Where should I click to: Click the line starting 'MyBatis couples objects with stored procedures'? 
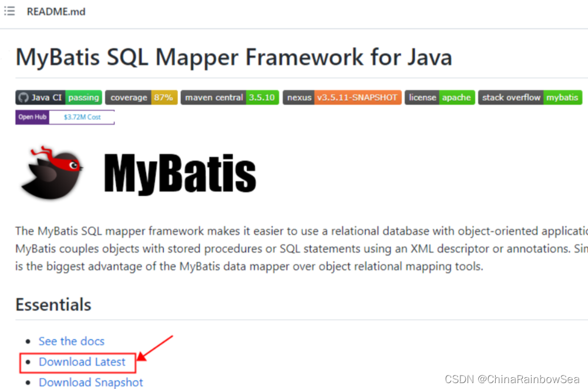click(x=301, y=249)
